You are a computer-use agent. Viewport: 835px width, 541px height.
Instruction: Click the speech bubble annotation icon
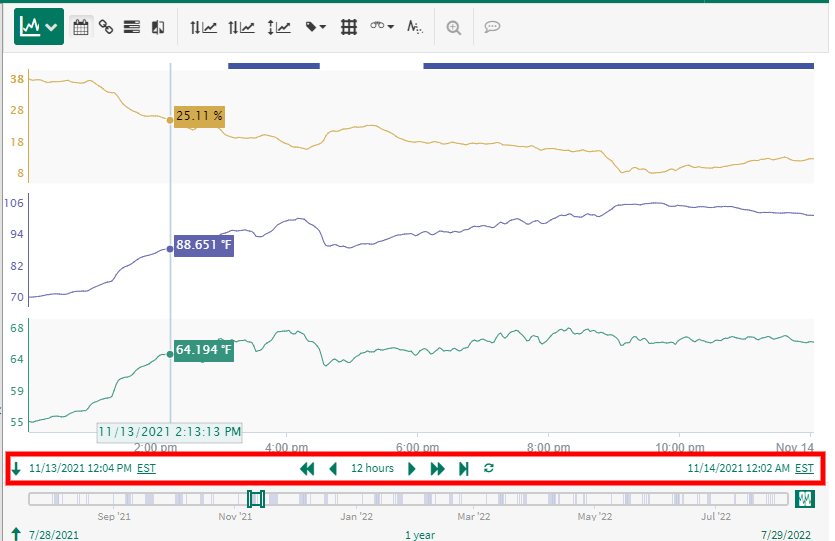tap(492, 27)
